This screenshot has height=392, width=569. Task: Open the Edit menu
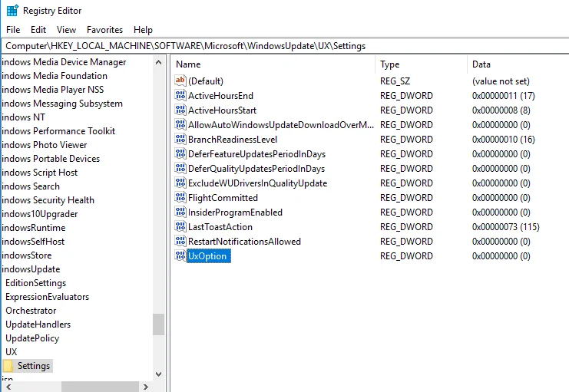(x=38, y=30)
